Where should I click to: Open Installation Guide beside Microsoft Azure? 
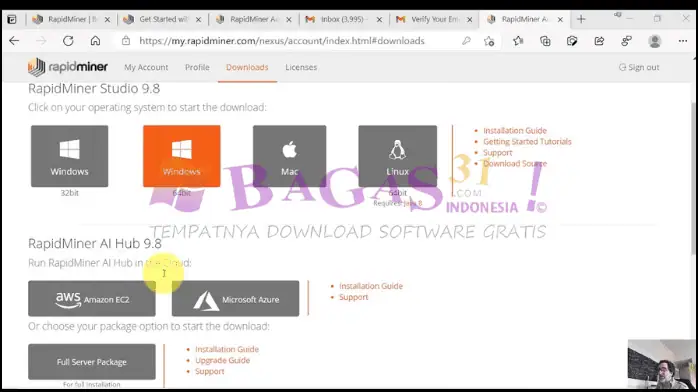(x=371, y=286)
